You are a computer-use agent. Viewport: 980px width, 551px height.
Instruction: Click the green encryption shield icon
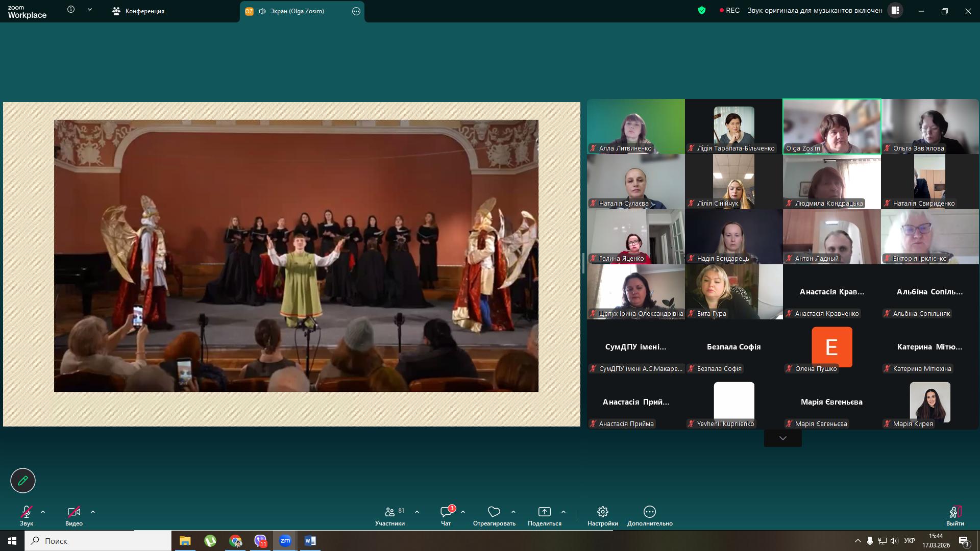coord(702,10)
